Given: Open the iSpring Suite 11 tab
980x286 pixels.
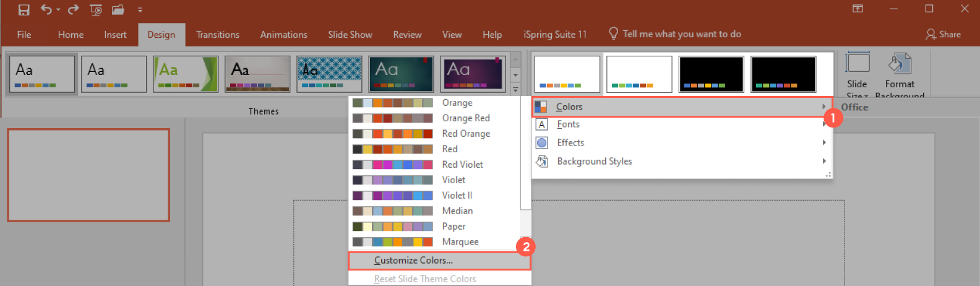Looking at the screenshot, I should pyautogui.click(x=555, y=35).
